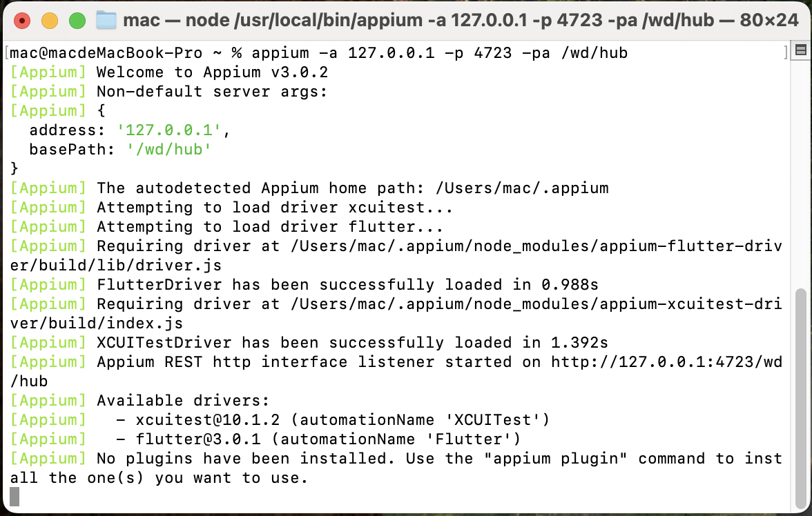Image resolution: width=812 pixels, height=516 pixels.
Task: Click 'ver/build/index.js' wrapped line
Action: [x=97, y=323]
